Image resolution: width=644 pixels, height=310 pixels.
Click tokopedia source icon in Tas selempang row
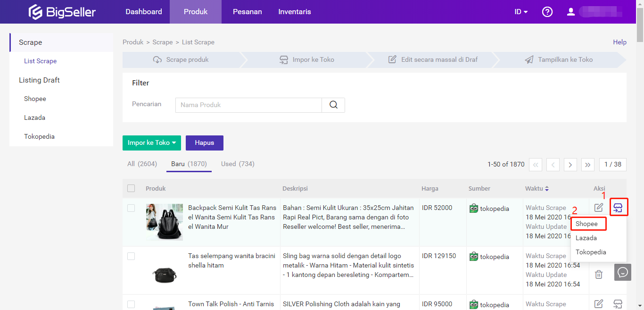(x=474, y=256)
